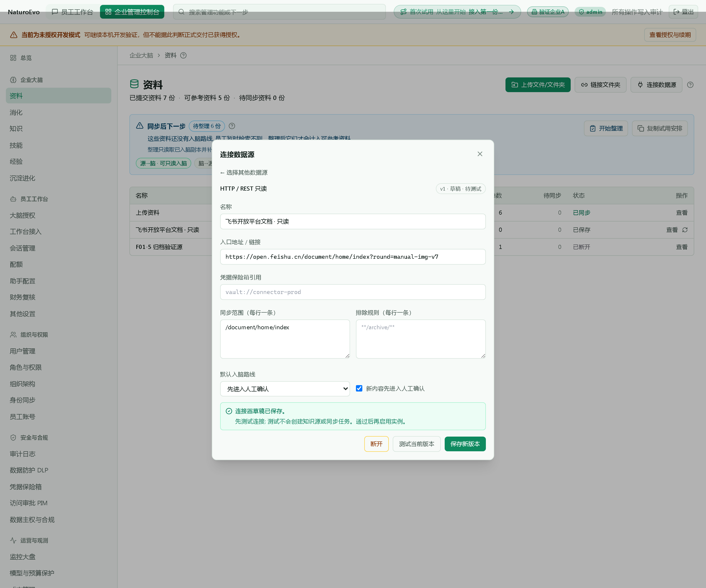Click the 资料 database icon in page heading

[x=134, y=84]
